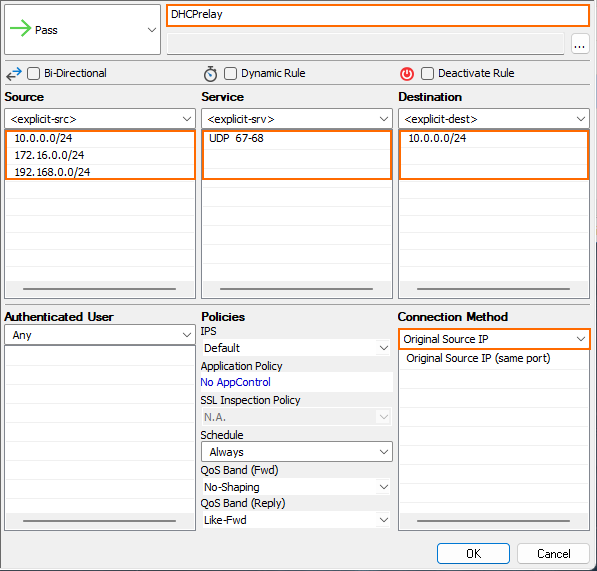Open the <explicit-srv> service dropdown
This screenshot has width=597, height=571.
pyautogui.click(x=297, y=119)
